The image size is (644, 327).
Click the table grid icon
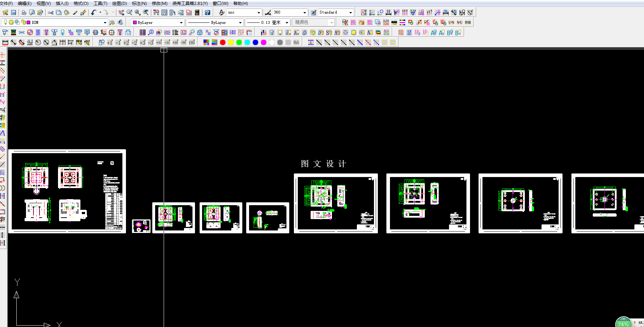(x=143, y=32)
